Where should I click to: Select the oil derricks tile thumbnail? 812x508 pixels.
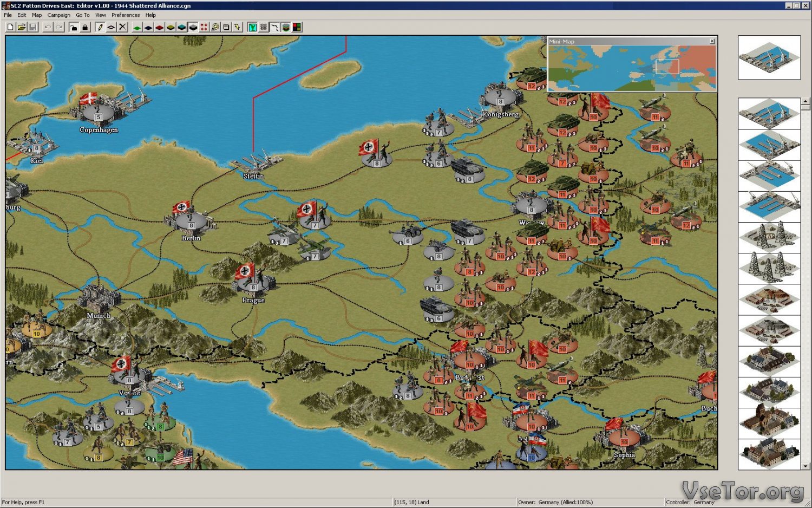click(x=769, y=237)
